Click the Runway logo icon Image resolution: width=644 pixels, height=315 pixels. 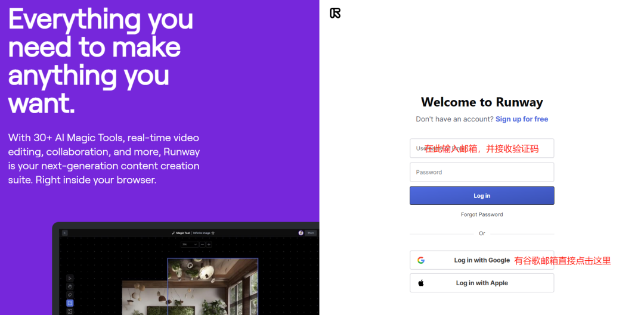click(335, 13)
